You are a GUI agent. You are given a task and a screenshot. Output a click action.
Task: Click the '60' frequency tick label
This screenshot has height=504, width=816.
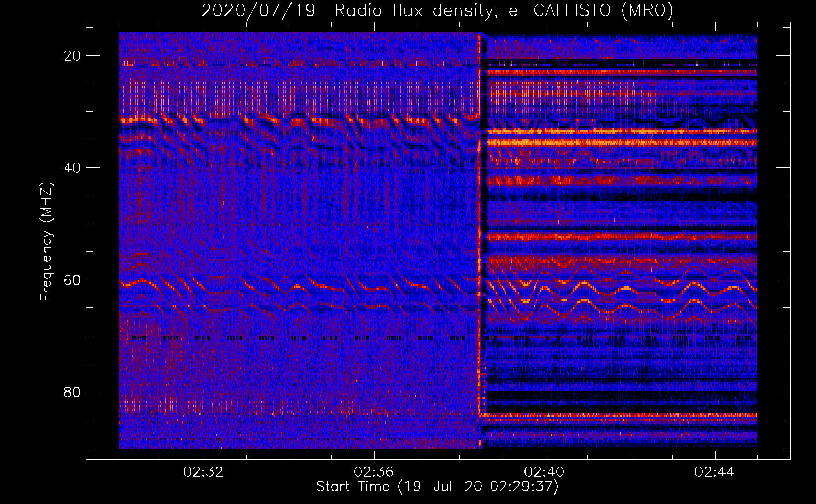[x=73, y=280]
